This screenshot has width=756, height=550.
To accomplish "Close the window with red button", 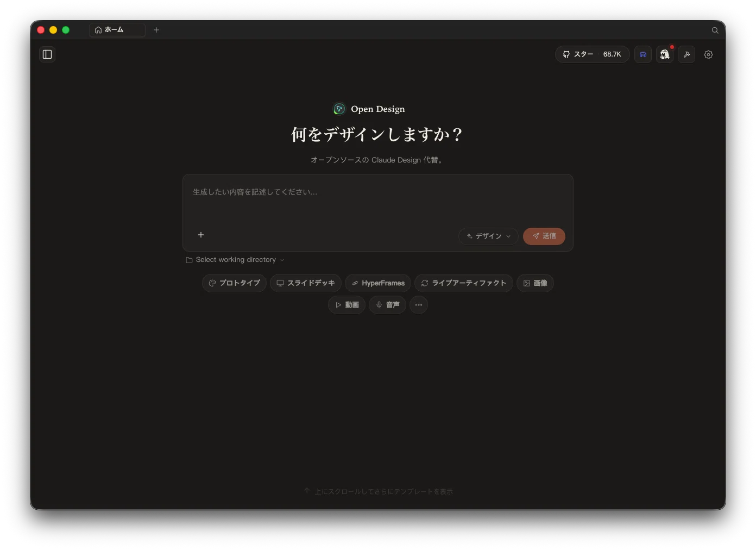I will coord(41,30).
